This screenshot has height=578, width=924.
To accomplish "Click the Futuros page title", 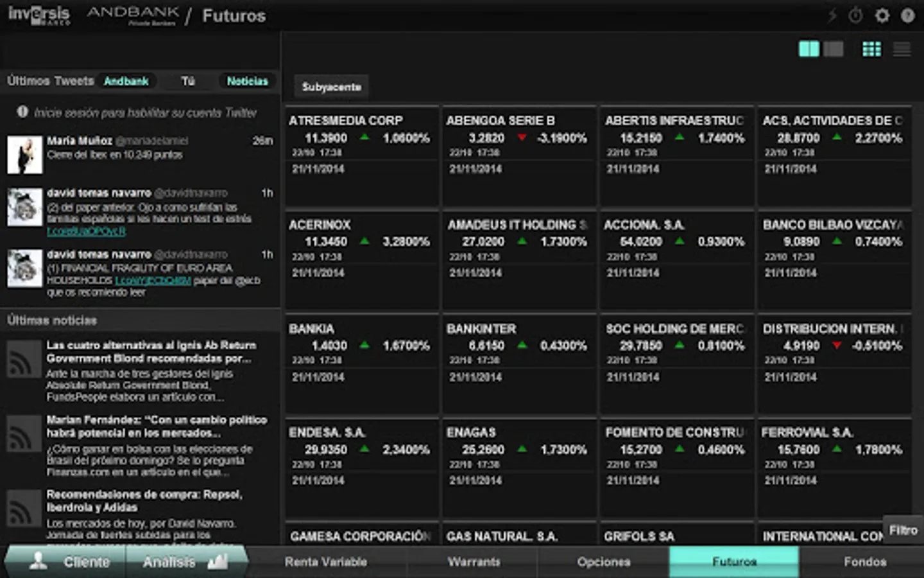I will point(234,15).
